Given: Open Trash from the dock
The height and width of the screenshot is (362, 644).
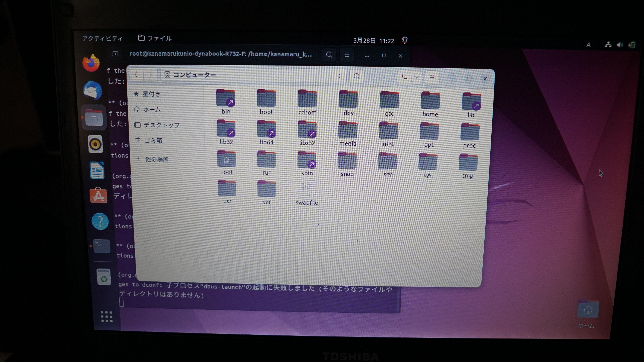Looking at the screenshot, I should coord(104,277).
